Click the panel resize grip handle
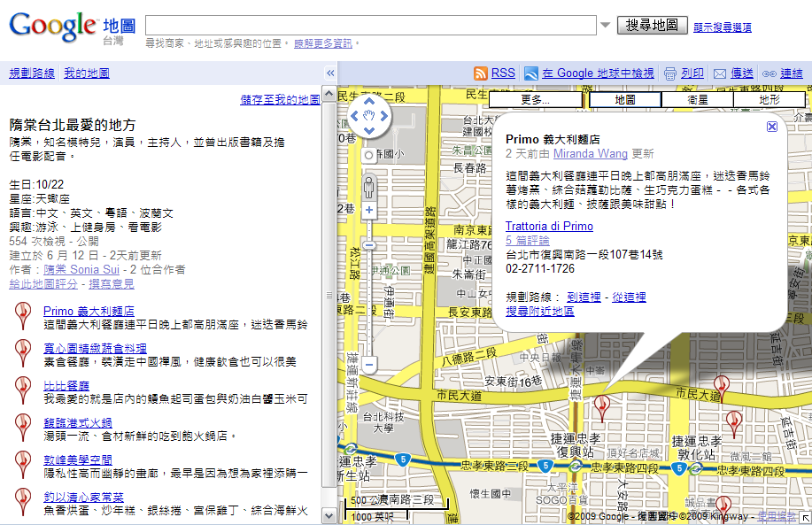Screen dimensions: 812x525 coord(329,295)
